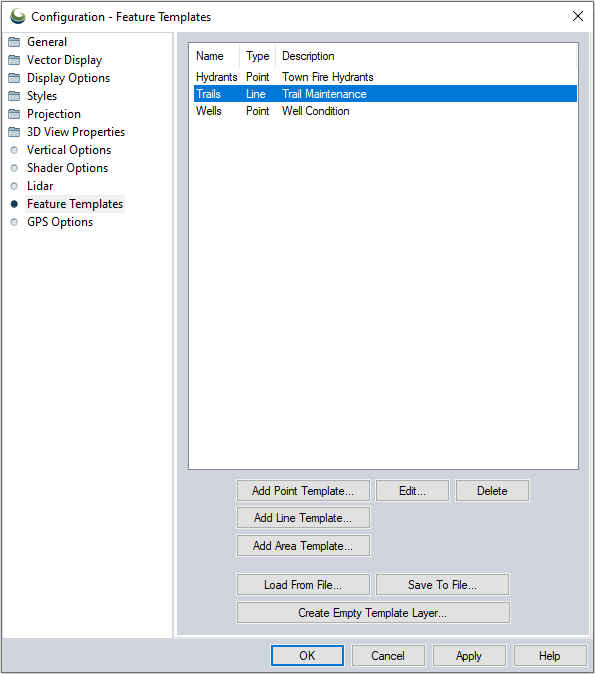Click the bullet icon beside Shader Options

coord(14,168)
